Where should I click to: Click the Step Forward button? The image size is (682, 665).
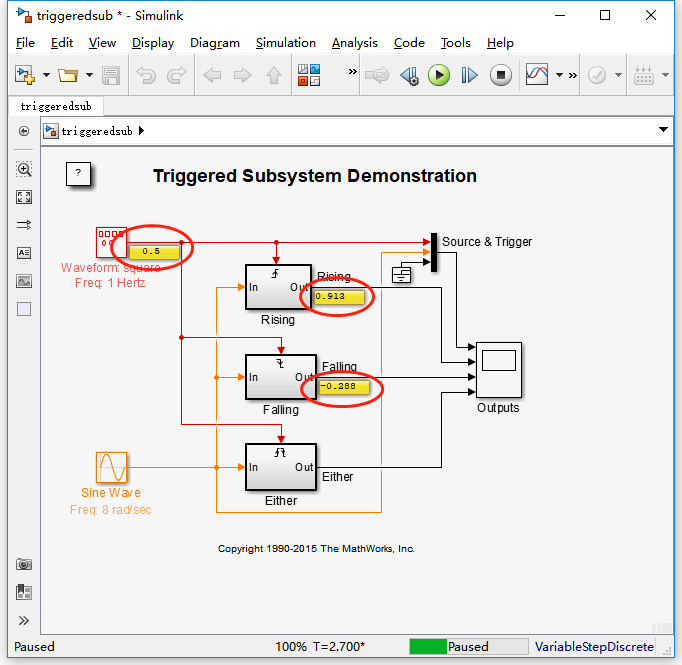tap(469, 75)
